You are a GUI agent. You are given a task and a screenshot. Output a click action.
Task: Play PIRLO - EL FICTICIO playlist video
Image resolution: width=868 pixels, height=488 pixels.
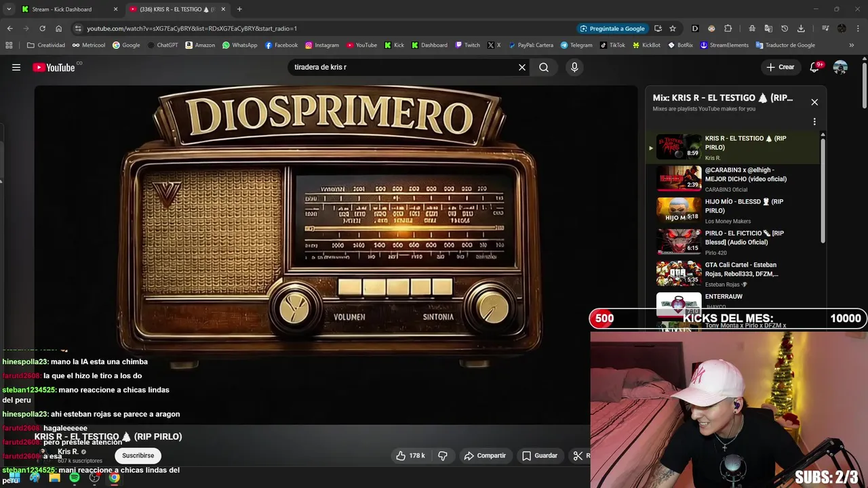point(733,243)
